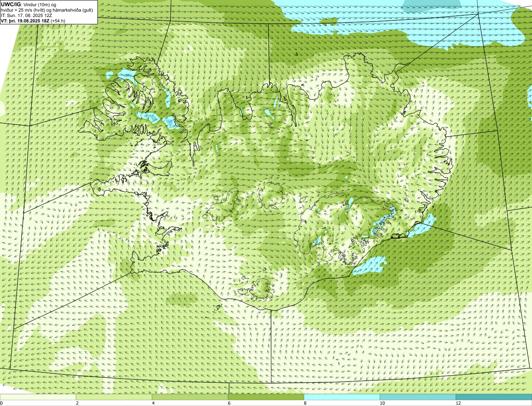Click the "hviður > 25 m/s" legend line
532x406 pixels.
pyautogui.click(x=47, y=10)
